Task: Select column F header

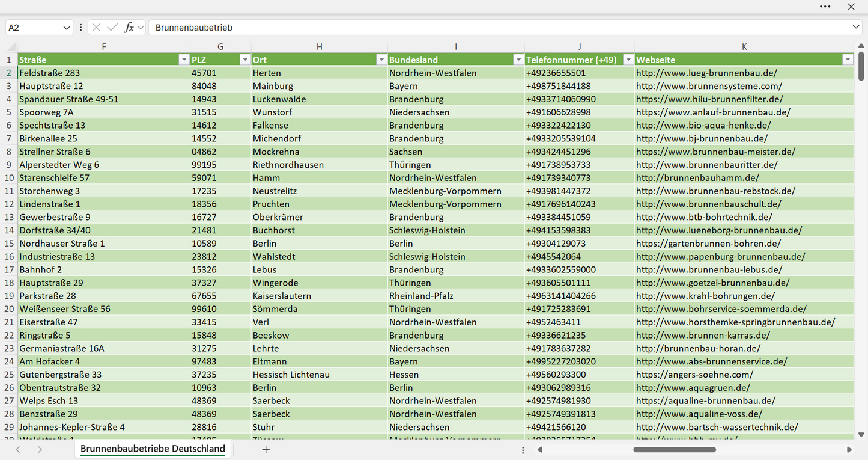Action: click(x=104, y=46)
